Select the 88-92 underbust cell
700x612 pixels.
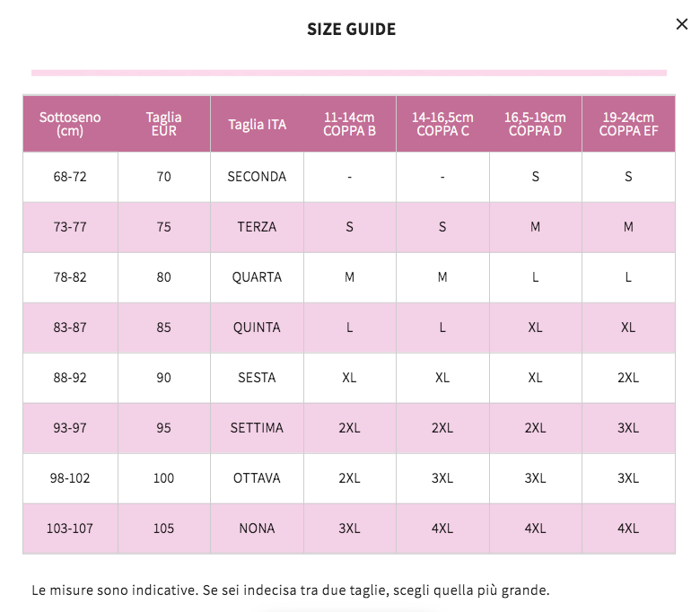[x=70, y=378]
